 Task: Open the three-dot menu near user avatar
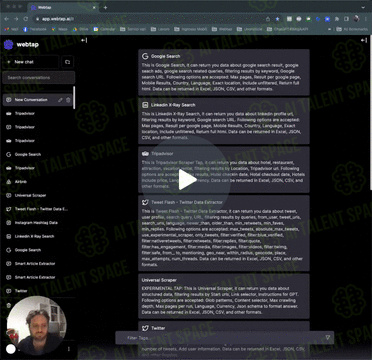(x=69, y=349)
